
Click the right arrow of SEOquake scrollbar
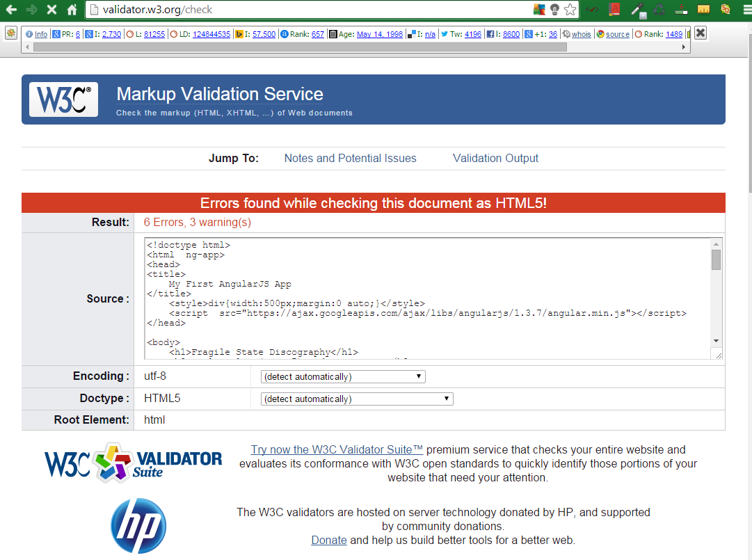[683, 47]
